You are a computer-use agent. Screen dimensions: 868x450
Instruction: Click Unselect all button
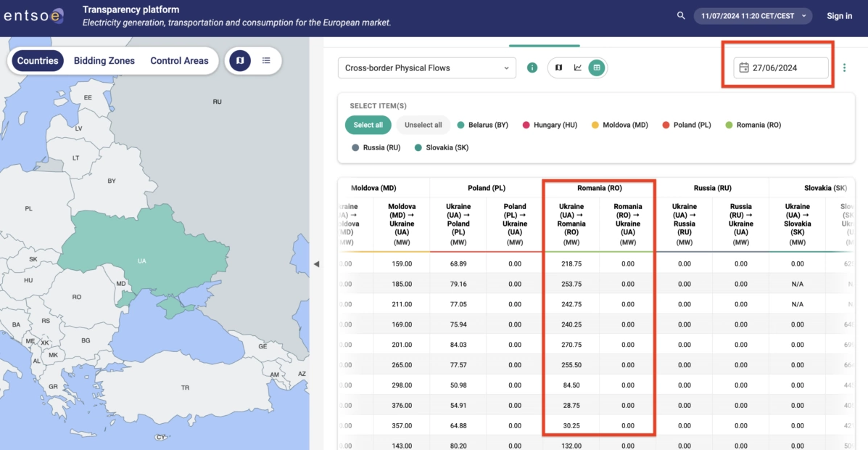tap(423, 125)
